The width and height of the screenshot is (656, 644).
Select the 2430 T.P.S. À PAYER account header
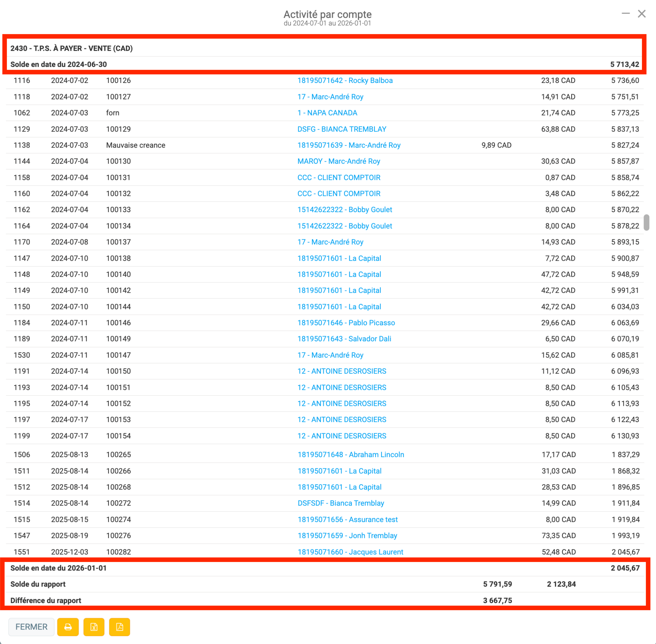[x=72, y=49]
